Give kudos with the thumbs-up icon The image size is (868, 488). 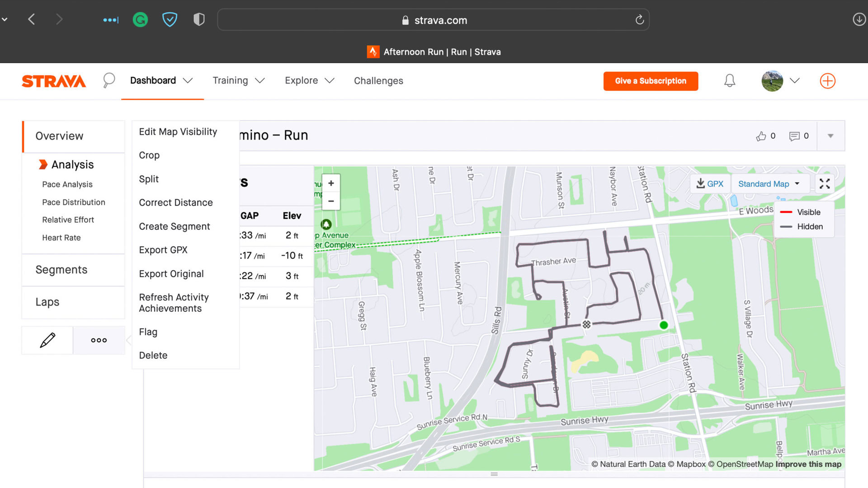tap(761, 136)
